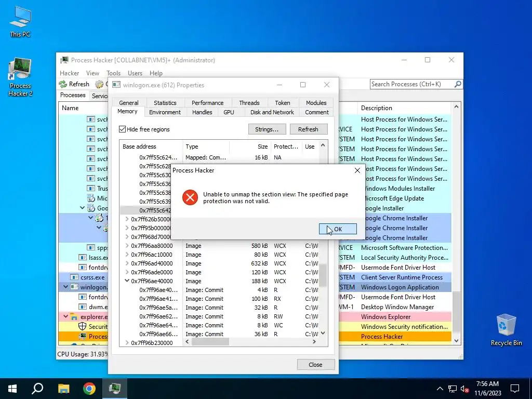Show hidden system tray icons
This screenshot has height=399, width=532.
[x=440, y=389]
